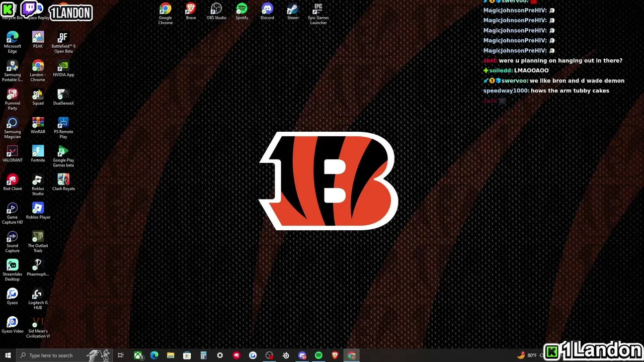Select the Samsung Portable SSD shortcut

pyautogui.click(x=13, y=71)
